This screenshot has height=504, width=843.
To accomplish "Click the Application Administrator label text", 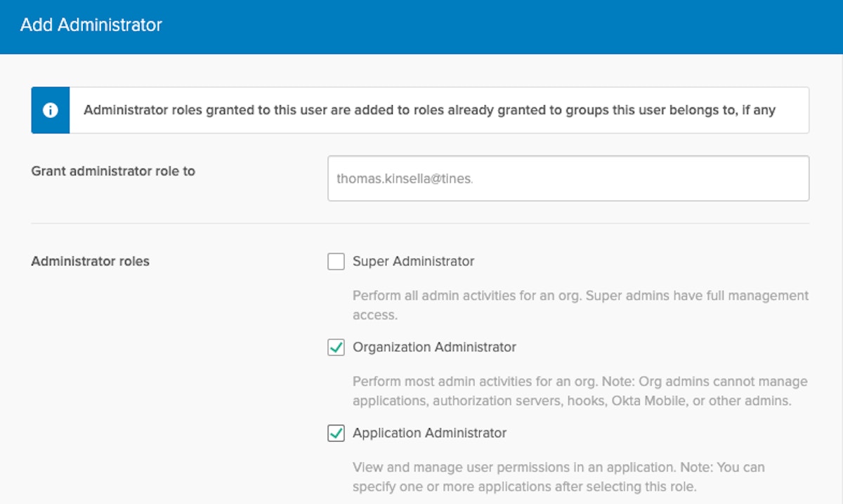I will pyautogui.click(x=429, y=432).
